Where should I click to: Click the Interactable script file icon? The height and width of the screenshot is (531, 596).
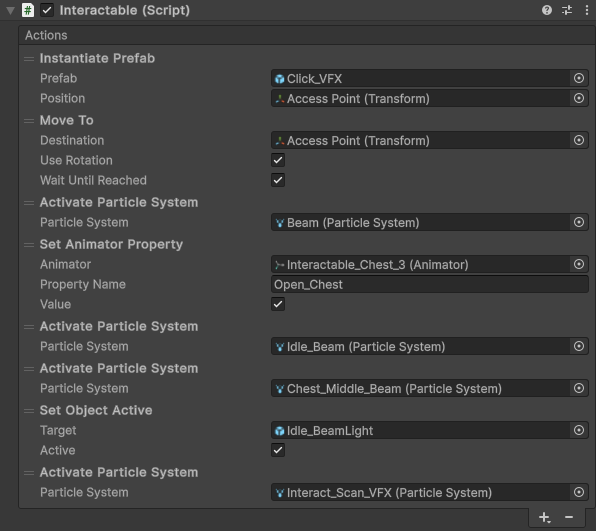tap(28, 10)
